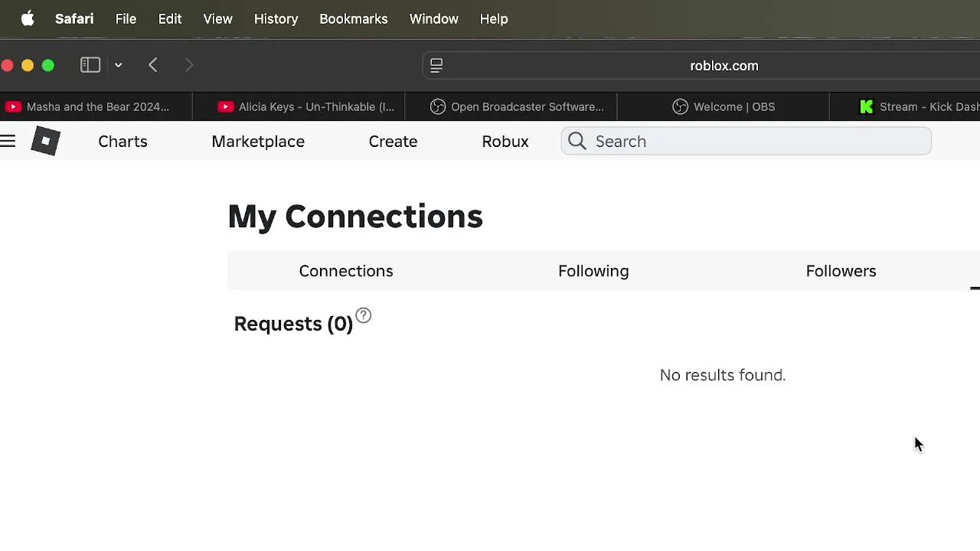Switch to the Alicia Keys Un-Thinkable tab
This screenshot has height=551, width=980.
[x=299, y=106]
